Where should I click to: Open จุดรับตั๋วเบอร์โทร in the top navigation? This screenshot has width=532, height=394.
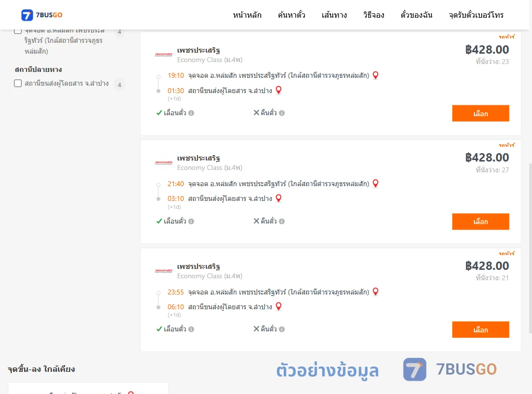[476, 15]
